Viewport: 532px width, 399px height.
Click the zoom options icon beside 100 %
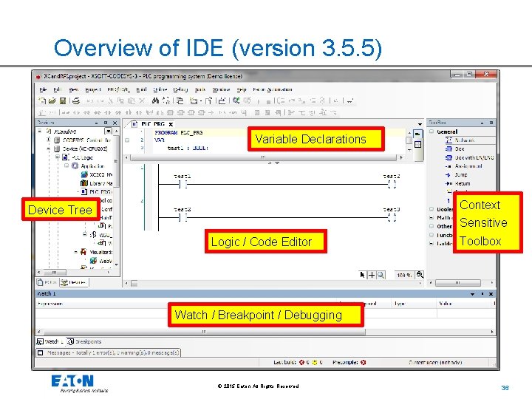(420, 274)
